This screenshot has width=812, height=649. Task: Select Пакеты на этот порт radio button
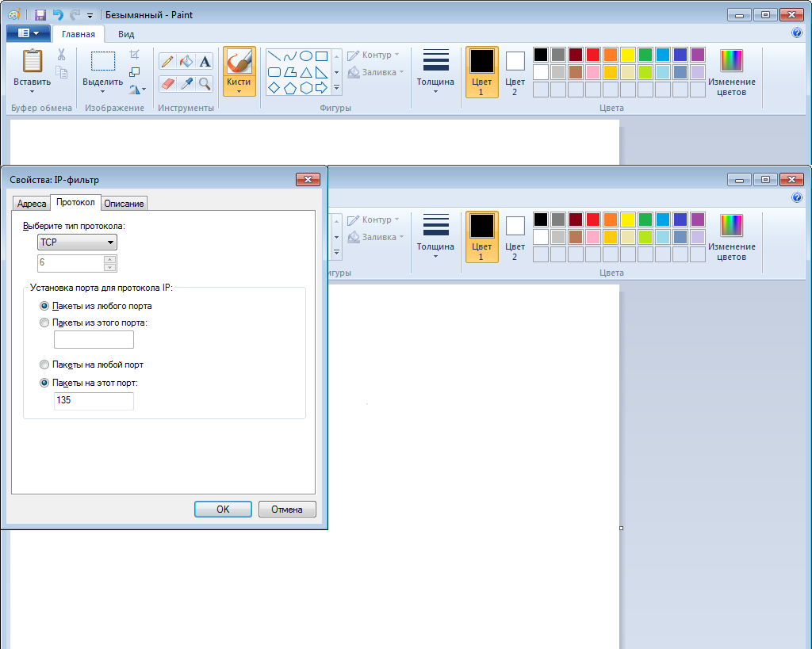pos(44,383)
